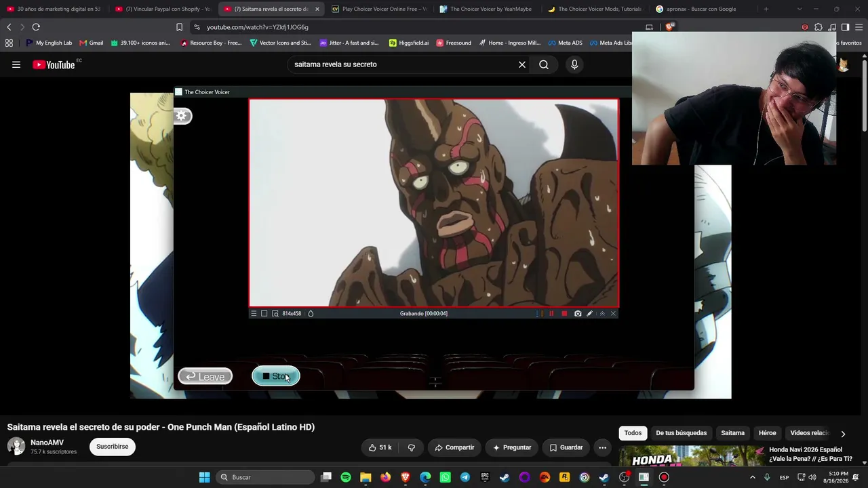Open the Honda Navi 2026 video thumbnail
Image resolution: width=868 pixels, height=488 pixels.
click(x=692, y=456)
